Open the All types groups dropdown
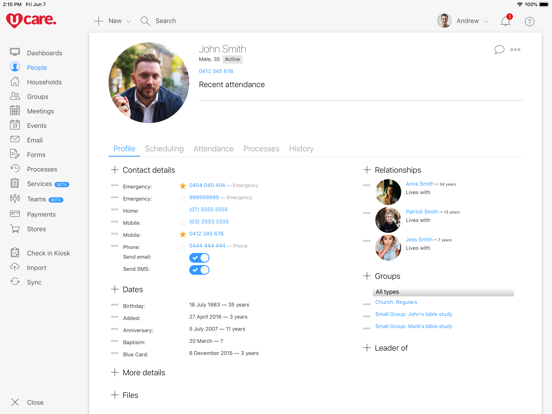Viewport: 552px width, 414px height. pyautogui.click(x=443, y=292)
